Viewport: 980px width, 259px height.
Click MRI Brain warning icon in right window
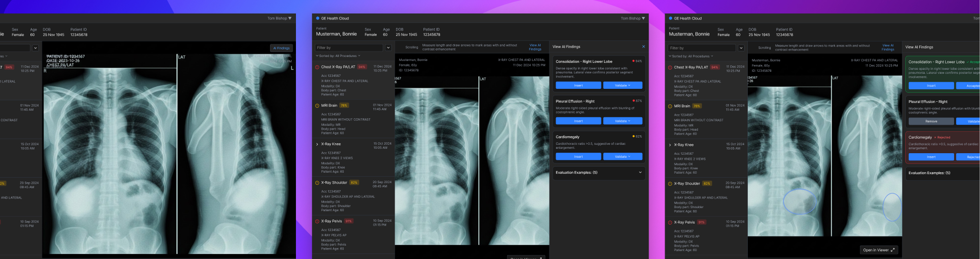(670, 106)
